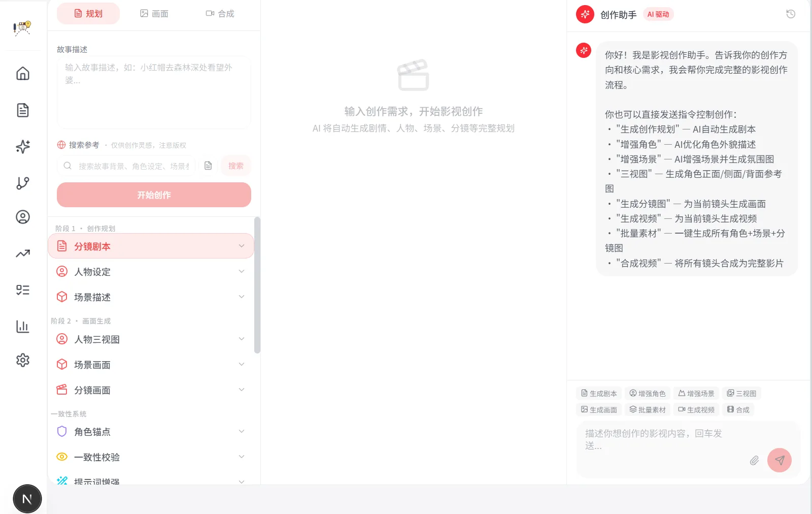
Task: Click the app logo at top left
Action: [x=22, y=28]
